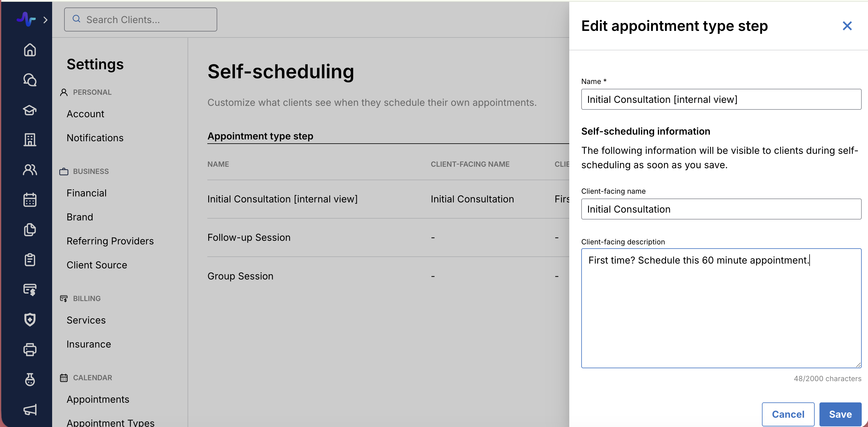Click the printer icon in sidebar
The width and height of the screenshot is (868, 427).
click(30, 349)
